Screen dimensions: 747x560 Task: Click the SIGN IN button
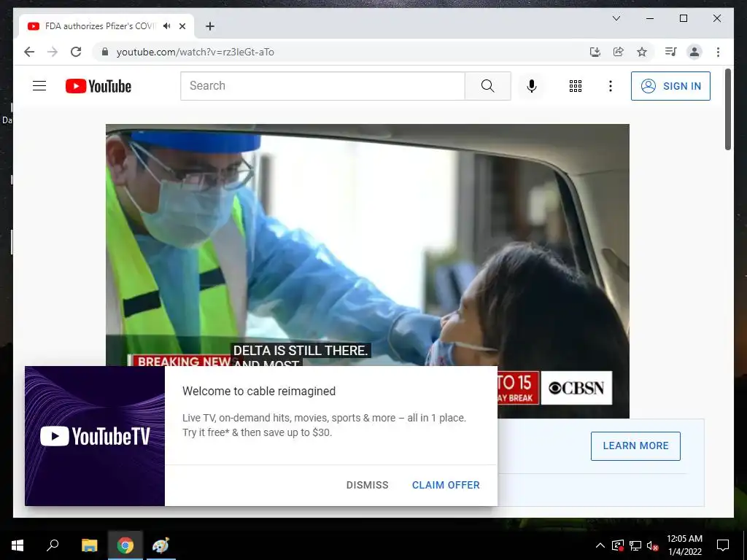click(670, 86)
